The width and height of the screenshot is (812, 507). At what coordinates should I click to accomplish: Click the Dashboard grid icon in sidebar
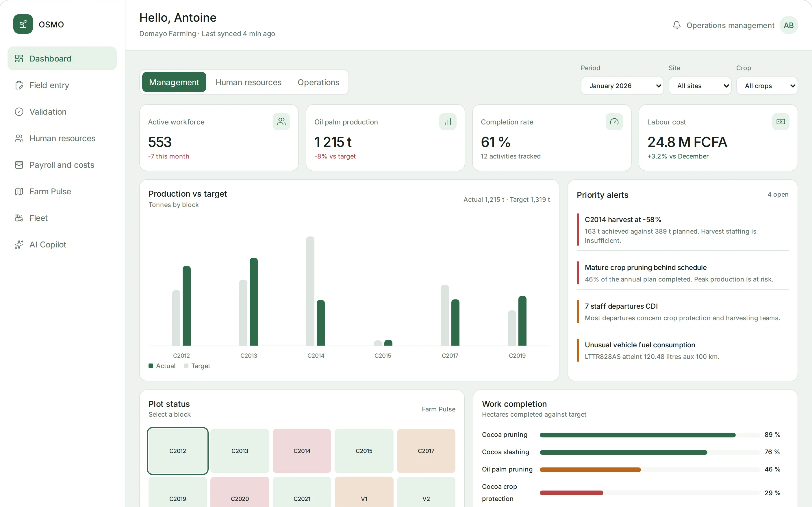pos(19,59)
